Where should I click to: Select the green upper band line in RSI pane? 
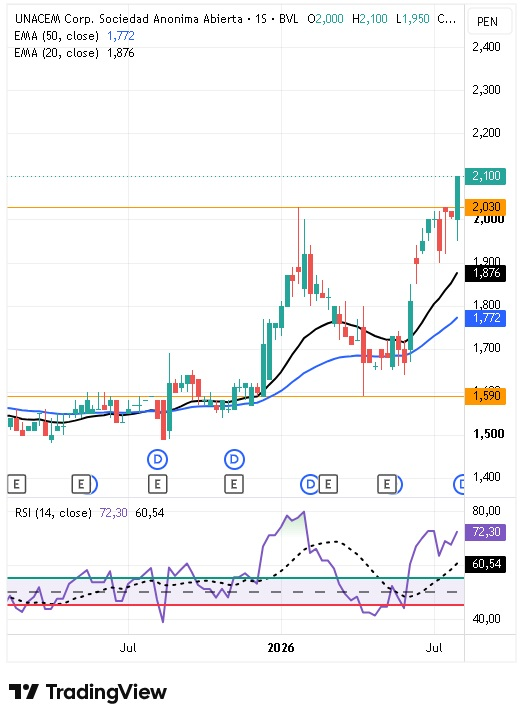pyautogui.click(x=236, y=578)
